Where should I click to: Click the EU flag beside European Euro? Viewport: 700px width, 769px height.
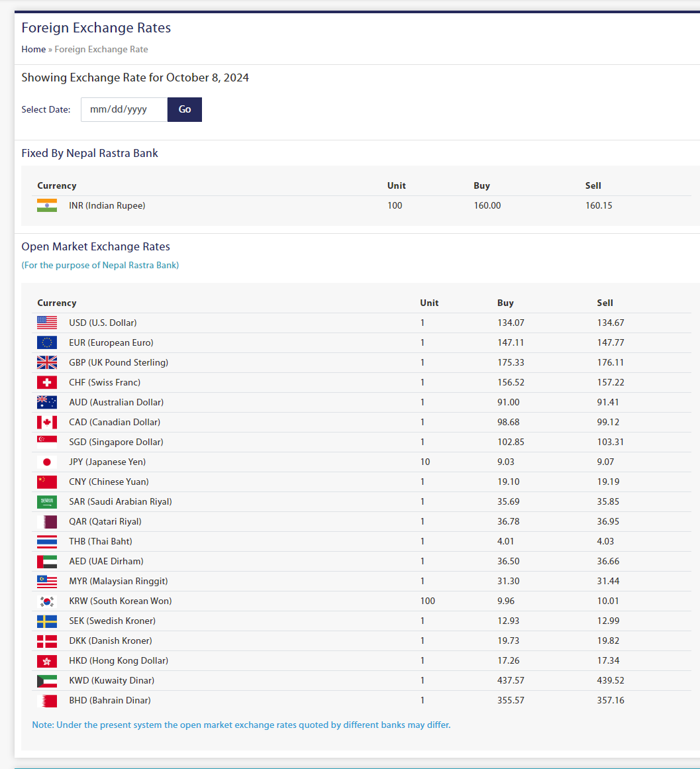[47, 343]
